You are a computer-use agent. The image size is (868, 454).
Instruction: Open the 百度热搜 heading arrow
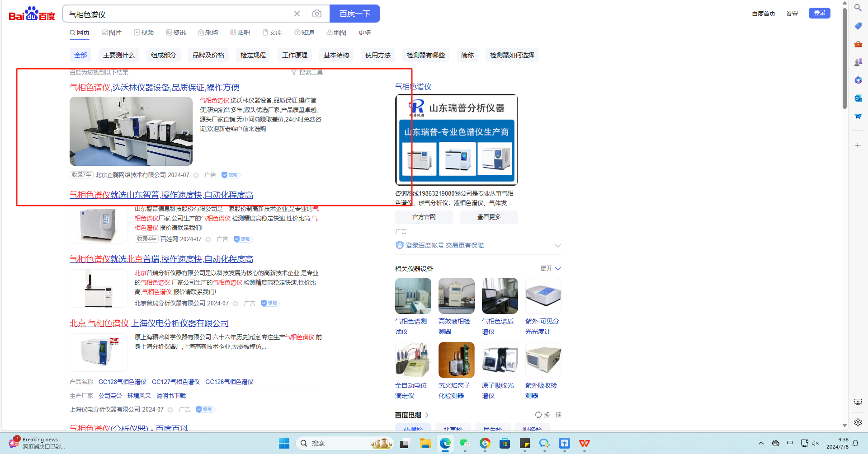(x=427, y=415)
